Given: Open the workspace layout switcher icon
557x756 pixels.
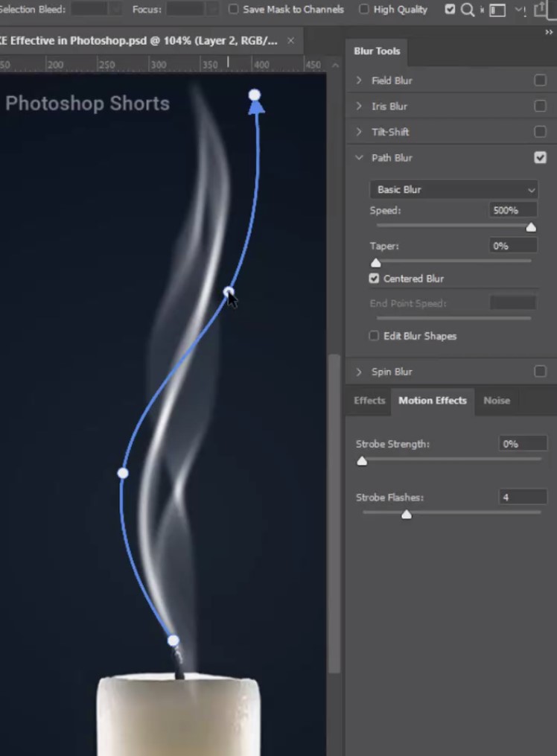Looking at the screenshot, I should click(x=497, y=10).
